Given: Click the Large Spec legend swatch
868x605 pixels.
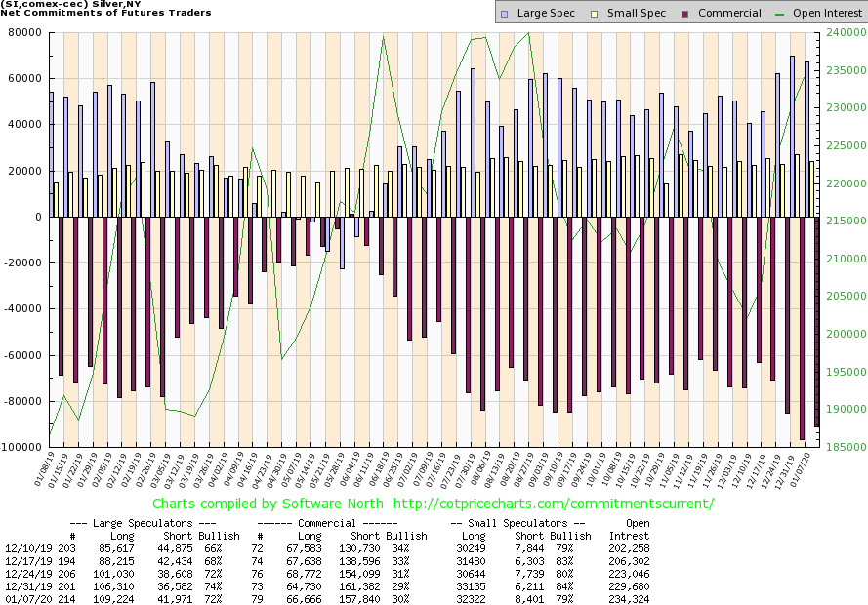Looking at the screenshot, I should tap(503, 13).
